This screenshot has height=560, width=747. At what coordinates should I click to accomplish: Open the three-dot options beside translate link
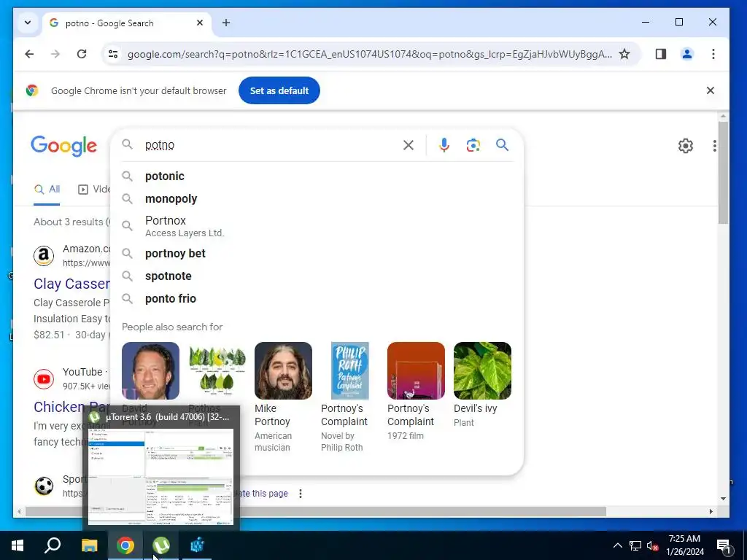(x=300, y=494)
